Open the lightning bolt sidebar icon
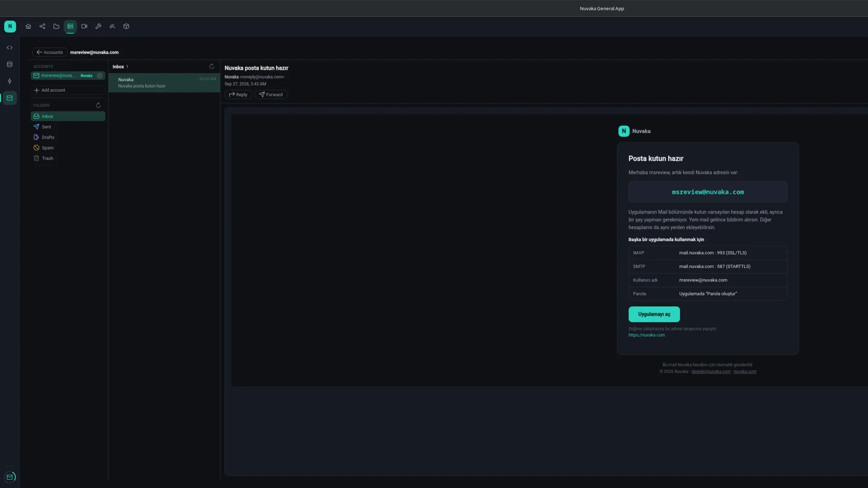This screenshot has width=868, height=488. (x=9, y=81)
